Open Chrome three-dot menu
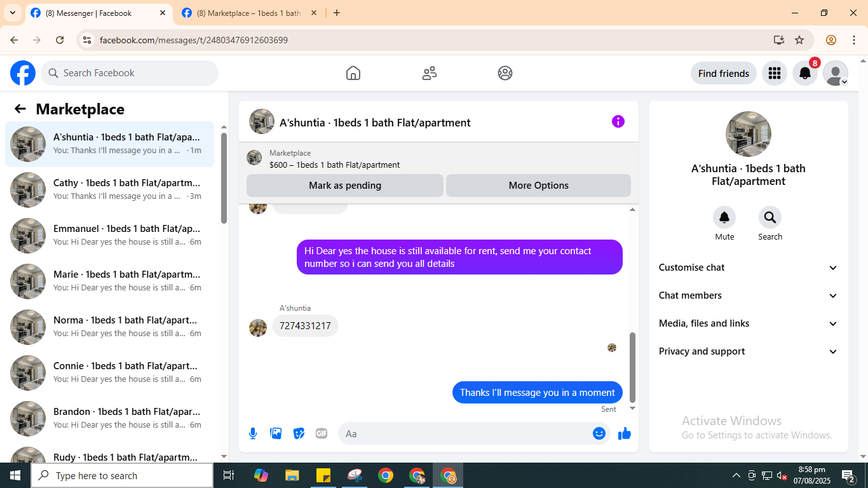This screenshot has width=868, height=488. click(854, 40)
